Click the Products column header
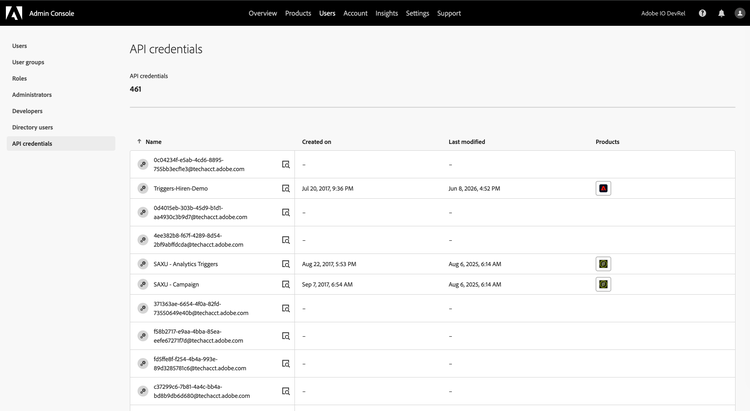The image size is (750, 411). tap(607, 142)
